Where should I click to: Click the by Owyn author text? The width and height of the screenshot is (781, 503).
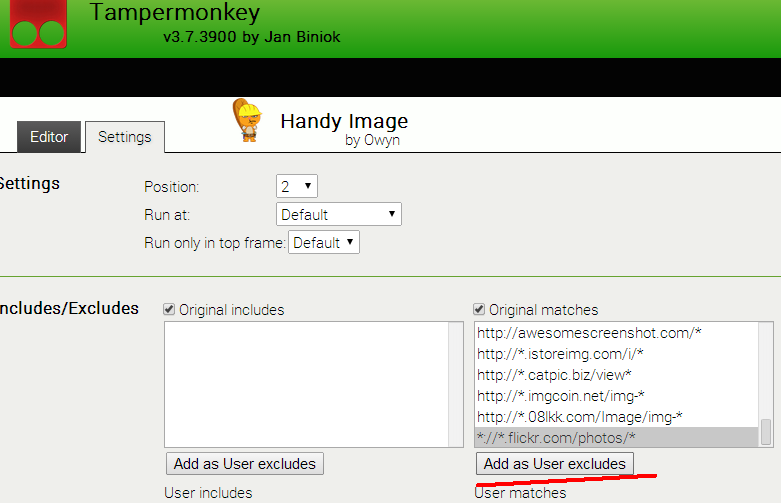point(373,140)
